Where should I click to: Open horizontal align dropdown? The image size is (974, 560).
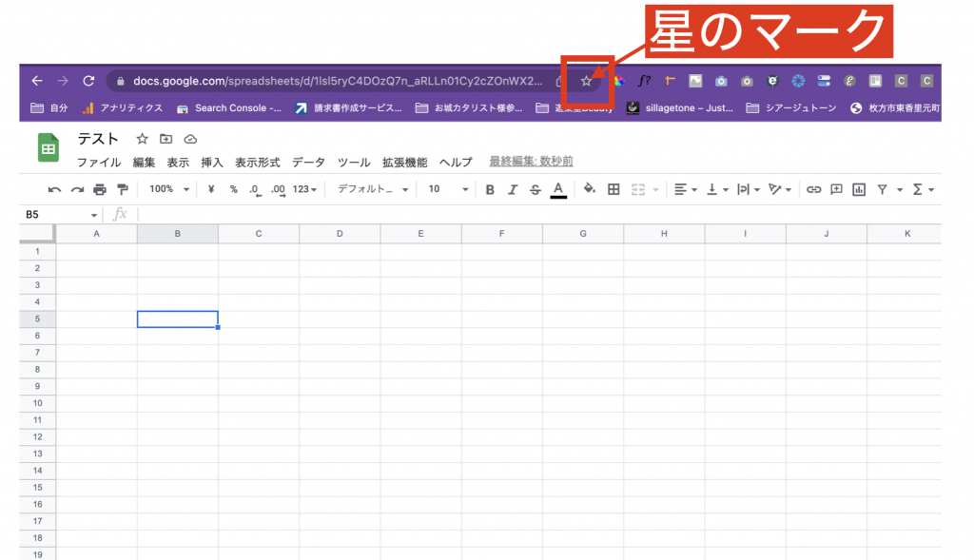(686, 189)
